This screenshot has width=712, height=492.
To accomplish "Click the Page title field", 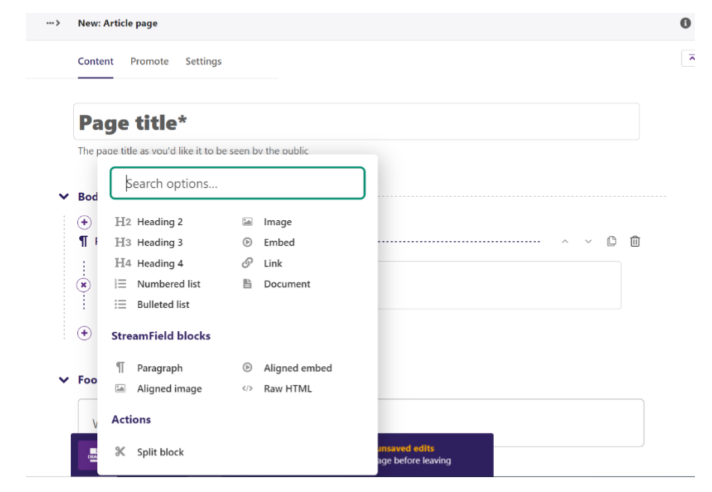I will pyautogui.click(x=356, y=122).
